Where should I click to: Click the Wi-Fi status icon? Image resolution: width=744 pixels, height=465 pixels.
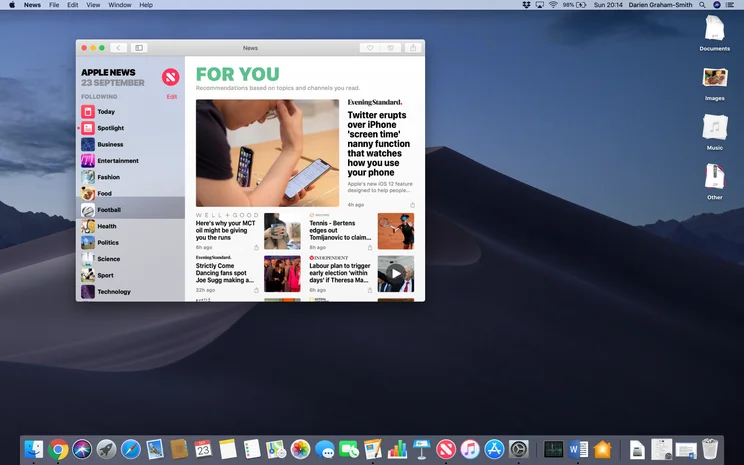(553, 5)
